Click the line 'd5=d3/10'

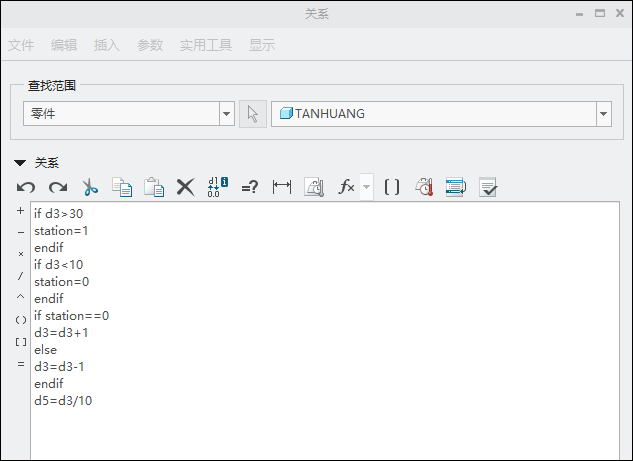pos(63,400)
